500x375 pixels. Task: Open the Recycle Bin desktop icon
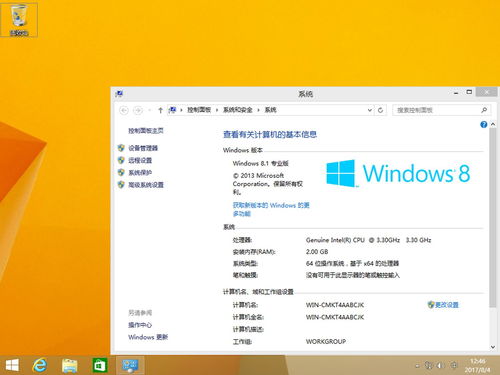[19, 19]
